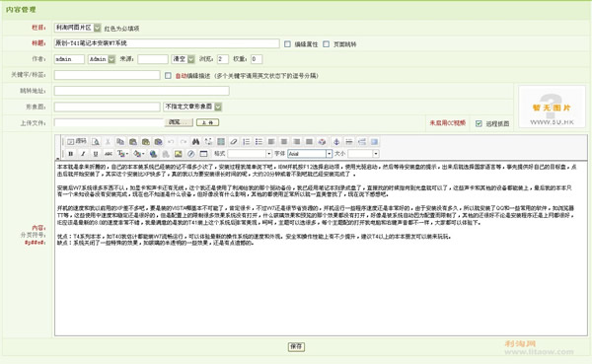
Task: Switch editor to source code view (源码)
Action: pos(77,142)
